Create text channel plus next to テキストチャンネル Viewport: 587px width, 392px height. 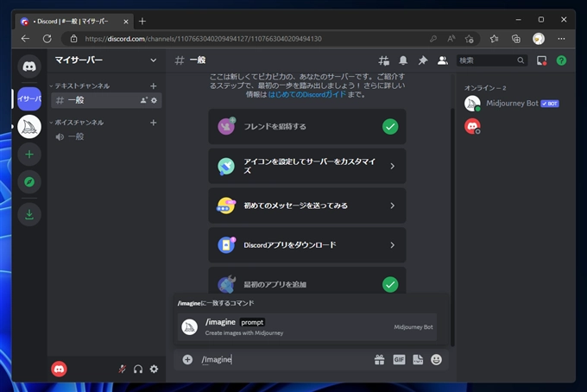(154, 86)
